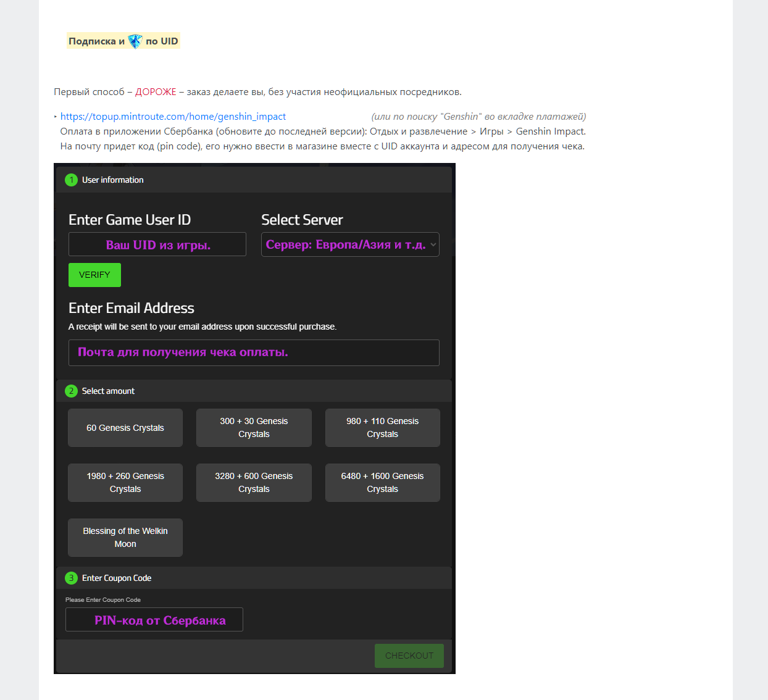Click the Welkin Moon shield icon in heading
The width and height of the screenshot is (768, 700).
[135, 41]
